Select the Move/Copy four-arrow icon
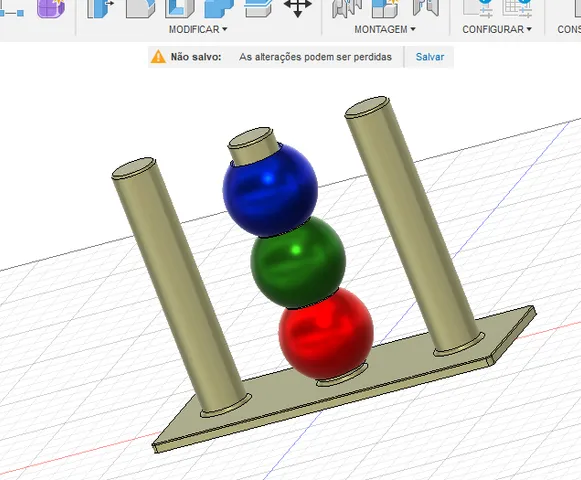 pos(298,7)
